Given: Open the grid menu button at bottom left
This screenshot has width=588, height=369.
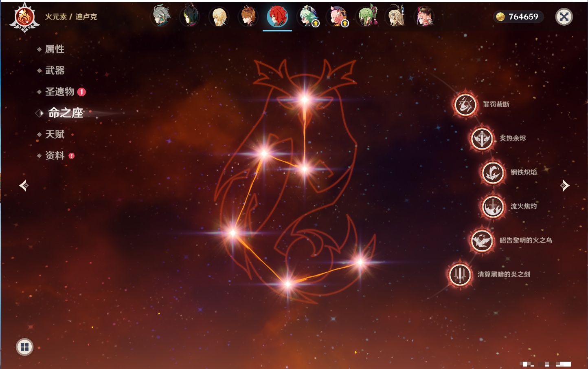Looking at the screenshot, I should [x=24, y=347].
